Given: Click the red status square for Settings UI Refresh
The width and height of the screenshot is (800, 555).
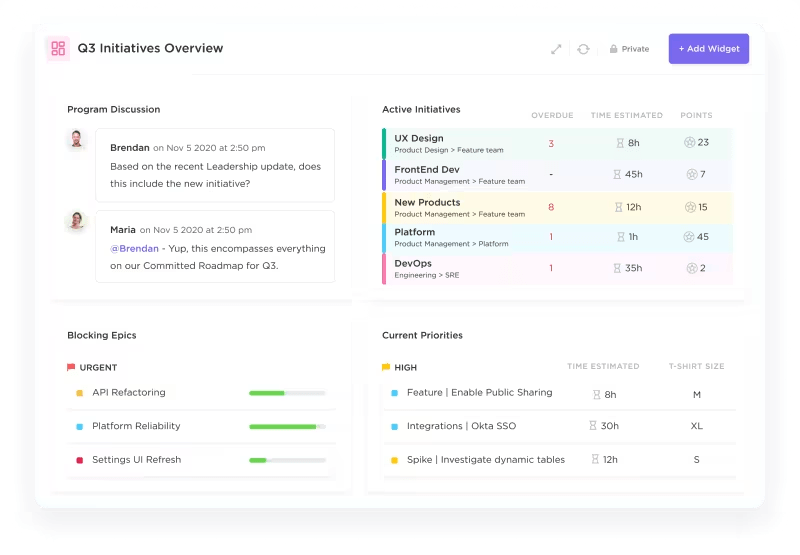Looking at the screenshot, I should [x=80, y=460].
